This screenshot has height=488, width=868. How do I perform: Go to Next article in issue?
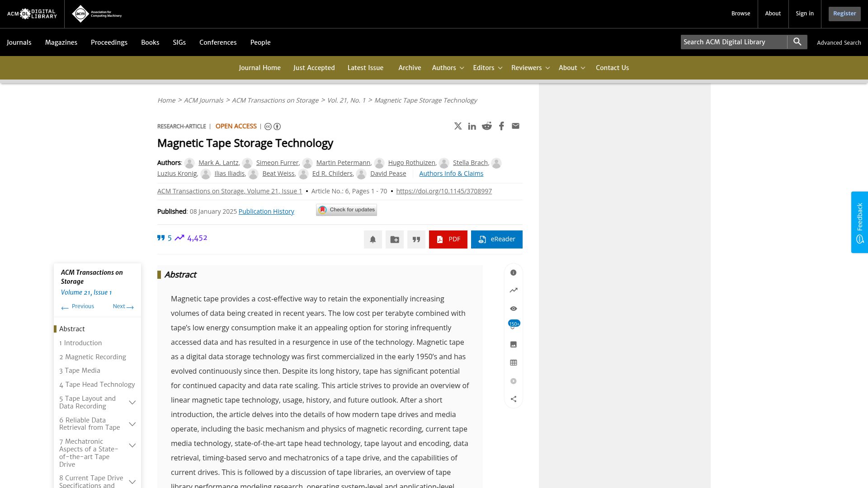[123, 306]
